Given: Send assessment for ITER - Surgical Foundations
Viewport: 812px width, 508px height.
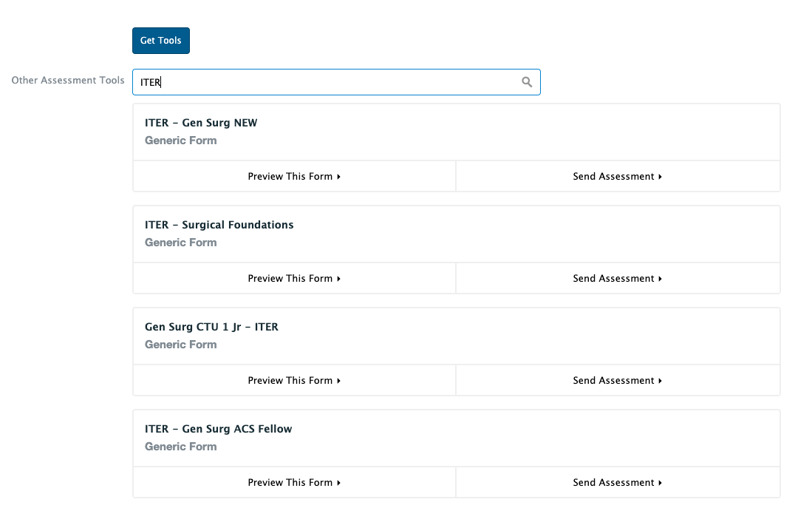Looking at the screenshot, I should coord(618,278).
